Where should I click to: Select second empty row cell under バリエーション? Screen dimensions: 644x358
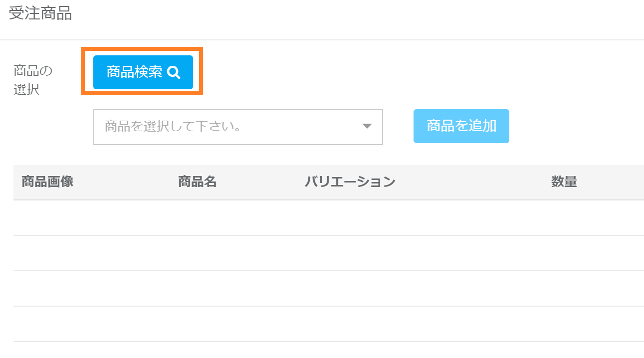(x=350, y=253)
